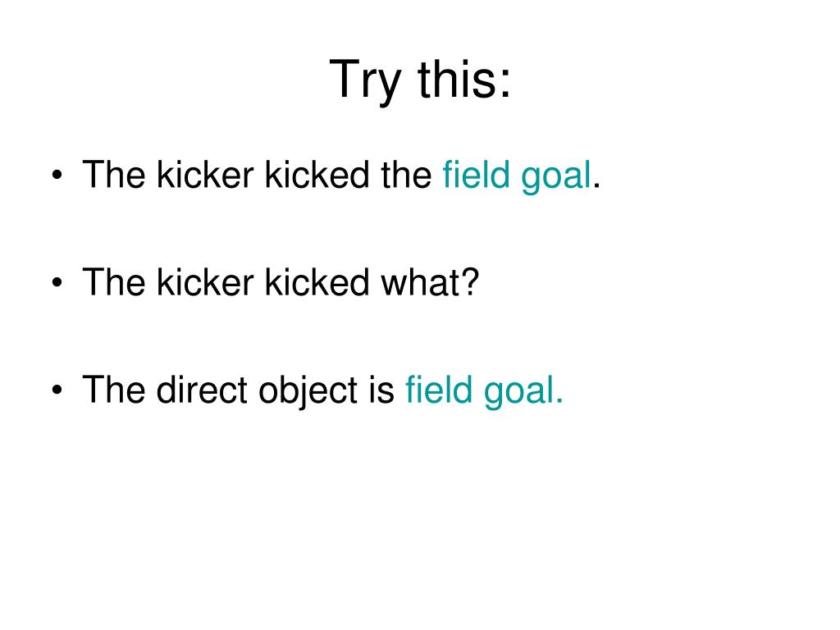Click "kicker" in the question sentence
This screenshot has height=630, width=840.
(x=205, y=282)
